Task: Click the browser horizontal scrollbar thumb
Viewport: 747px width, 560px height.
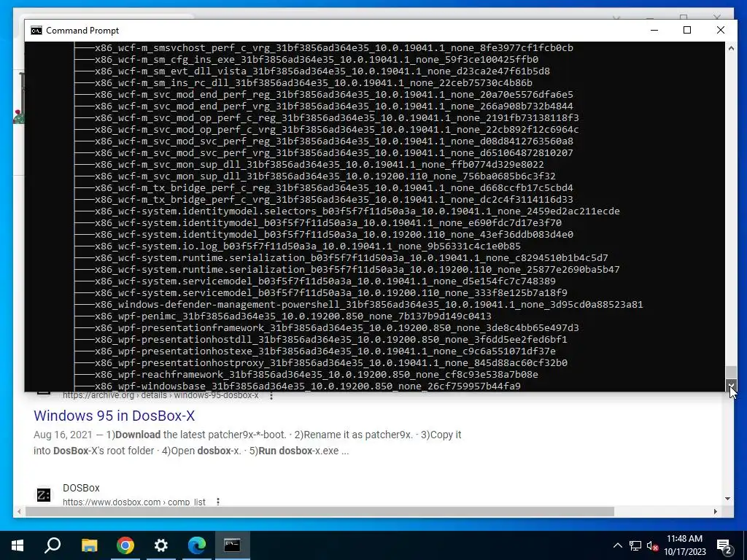Action: click(320, 511)
